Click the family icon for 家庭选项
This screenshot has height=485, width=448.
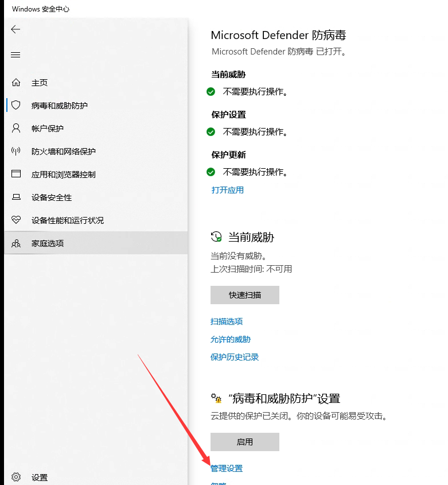[x=16, y=243]
